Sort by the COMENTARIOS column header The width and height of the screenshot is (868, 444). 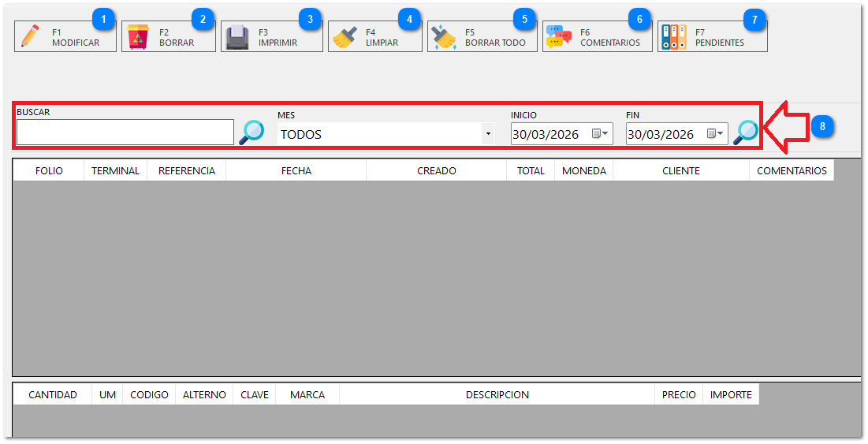pyautogui.click(x=792, y=170)
